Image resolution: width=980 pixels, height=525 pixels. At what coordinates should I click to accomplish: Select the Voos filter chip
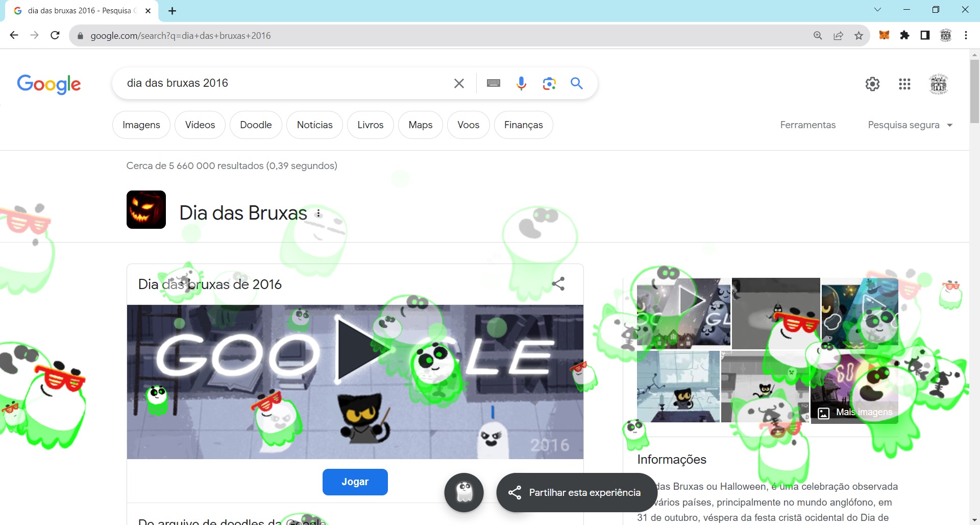[469, 125]
